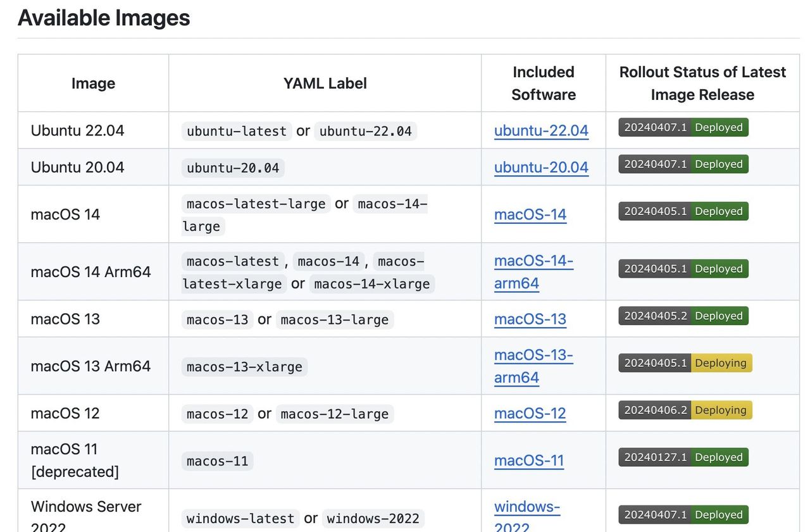Click Windows Server 2022 Deployed status badge

click(x=683, y=515)
